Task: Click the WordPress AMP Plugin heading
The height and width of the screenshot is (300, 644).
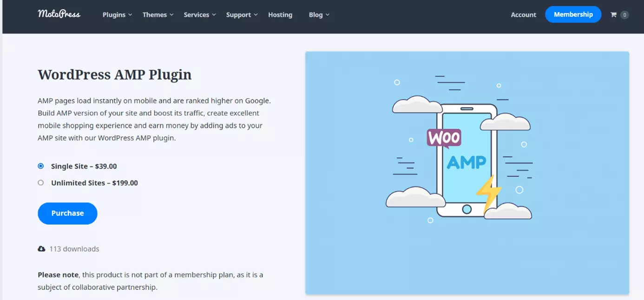Action: coord(114,74)
